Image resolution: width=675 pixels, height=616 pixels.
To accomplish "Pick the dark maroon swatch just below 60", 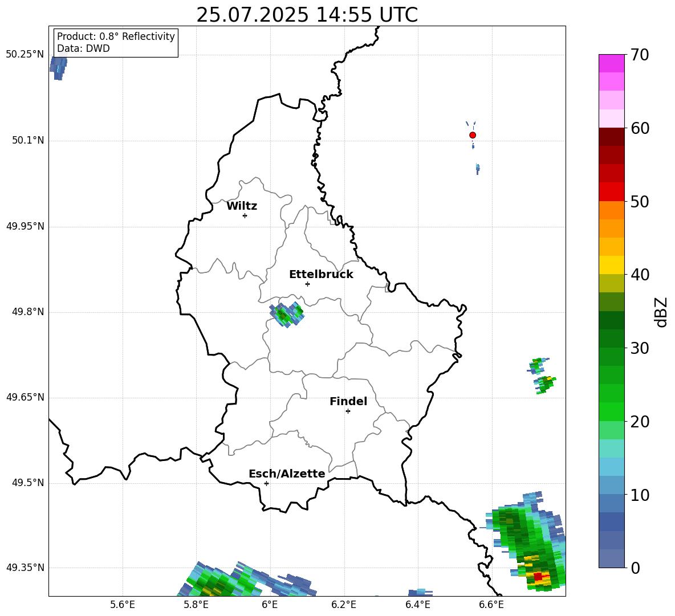I will (x=611, y=137).
